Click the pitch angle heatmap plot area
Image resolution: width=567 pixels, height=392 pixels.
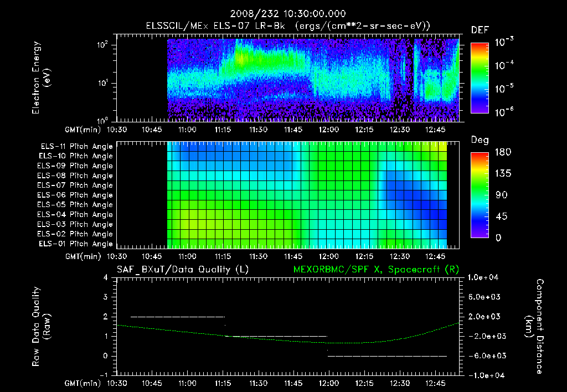pyautogui.click(x=288, y=195)
